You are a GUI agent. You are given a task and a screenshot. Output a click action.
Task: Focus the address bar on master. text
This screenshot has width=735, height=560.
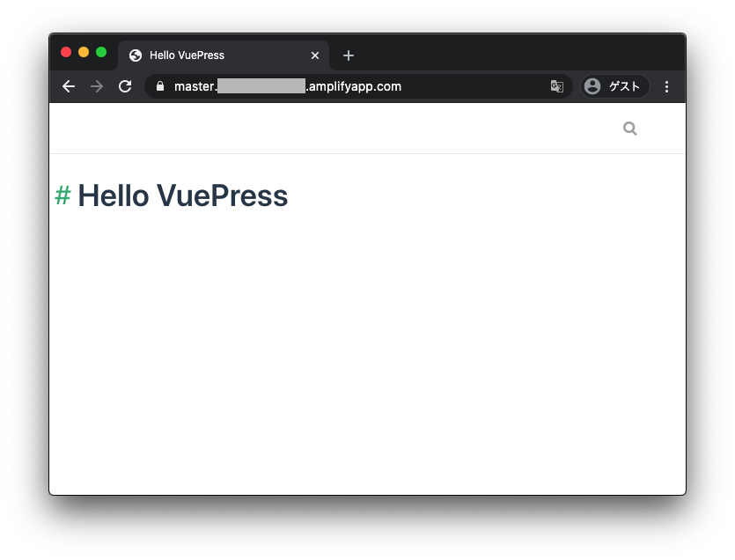[195, 86]
